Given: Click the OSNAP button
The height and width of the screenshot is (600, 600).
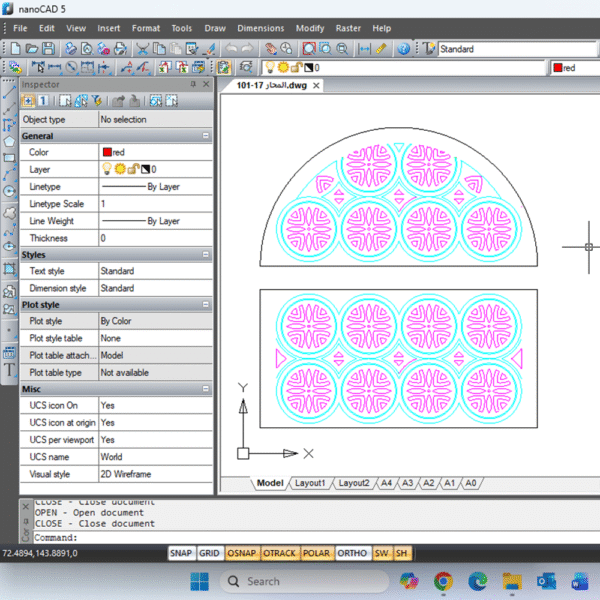Looking at the screenshot, I should click(x=241, y=553).
